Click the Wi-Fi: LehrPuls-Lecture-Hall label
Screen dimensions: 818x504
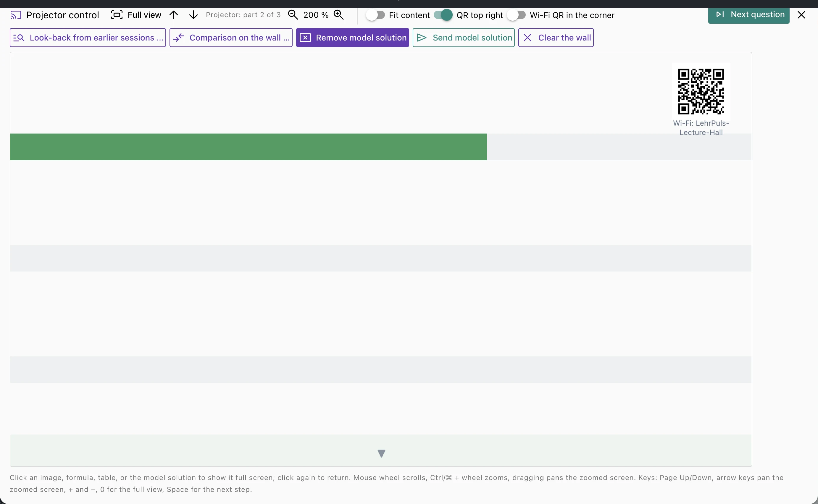(x=701, y=128)
